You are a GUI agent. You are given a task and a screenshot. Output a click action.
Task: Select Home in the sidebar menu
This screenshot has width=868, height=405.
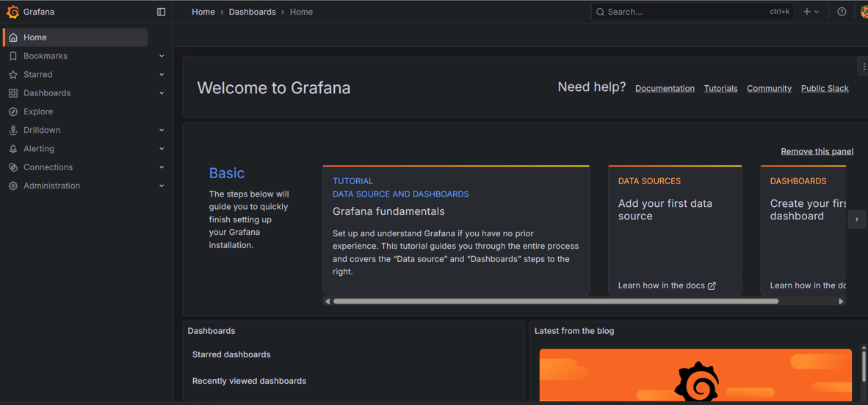[x=35, y=37]
